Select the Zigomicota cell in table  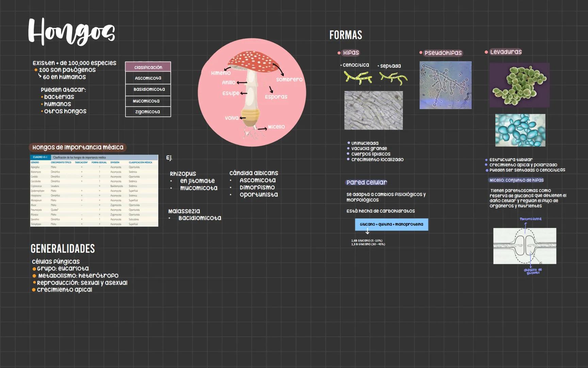coord(148,112)
